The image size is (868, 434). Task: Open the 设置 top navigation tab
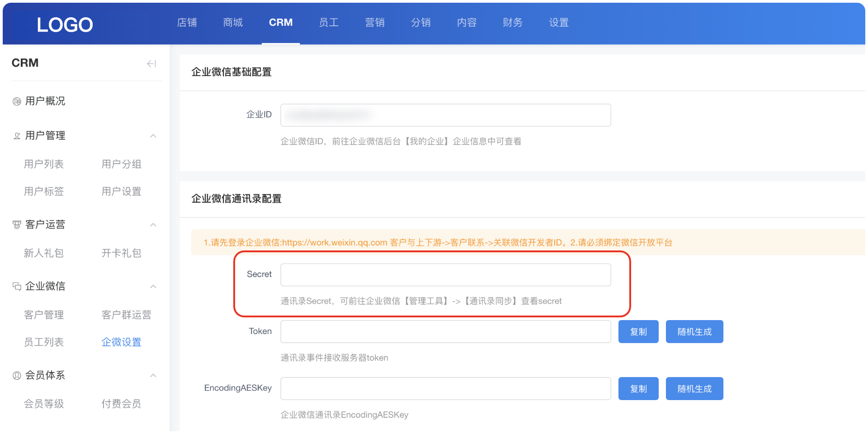(559, 23)
